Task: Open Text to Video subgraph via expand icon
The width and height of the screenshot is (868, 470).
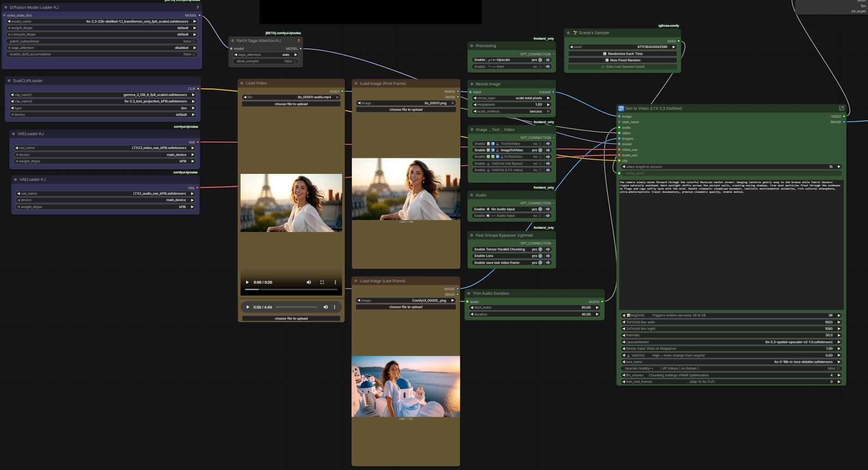Action: coord(841,108)
